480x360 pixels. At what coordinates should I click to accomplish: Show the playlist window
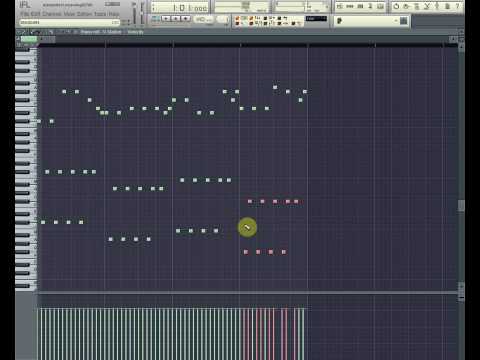pyautogui.click(x=340, y=6)
